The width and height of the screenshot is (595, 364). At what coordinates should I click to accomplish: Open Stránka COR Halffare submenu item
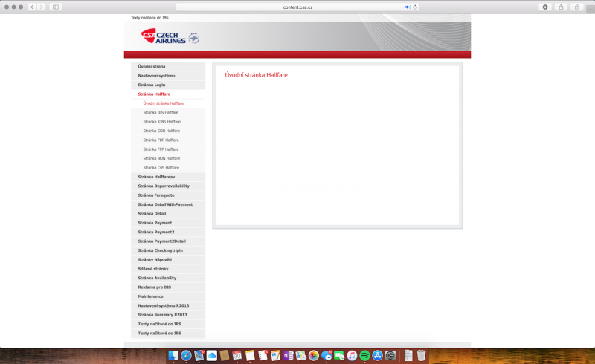tap(168, 131)
